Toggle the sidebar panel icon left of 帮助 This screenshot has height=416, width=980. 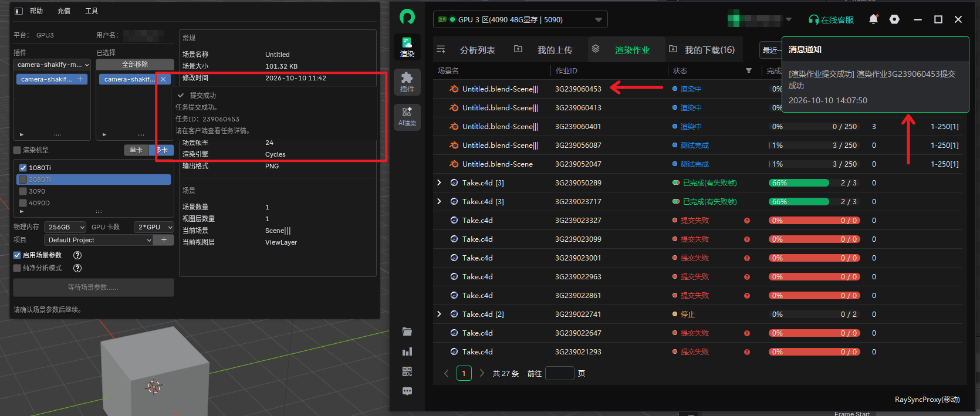tap(18, 11)
